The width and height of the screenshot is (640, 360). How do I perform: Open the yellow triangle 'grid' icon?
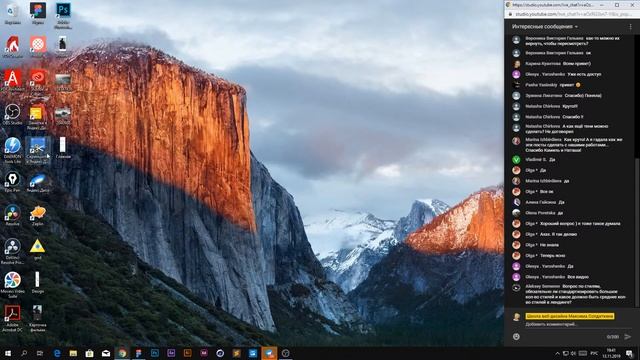pyautogui.click(x=38, y=249)
